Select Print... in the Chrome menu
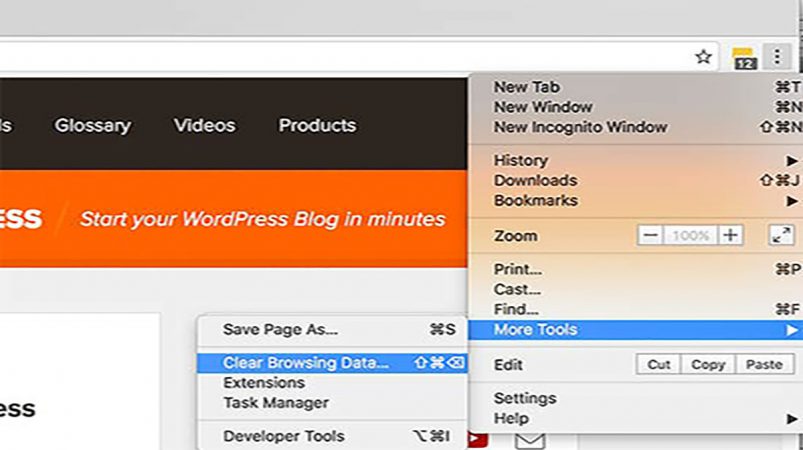Image resolution: width=803 pixels, height=450 pixels. [635, 269]
